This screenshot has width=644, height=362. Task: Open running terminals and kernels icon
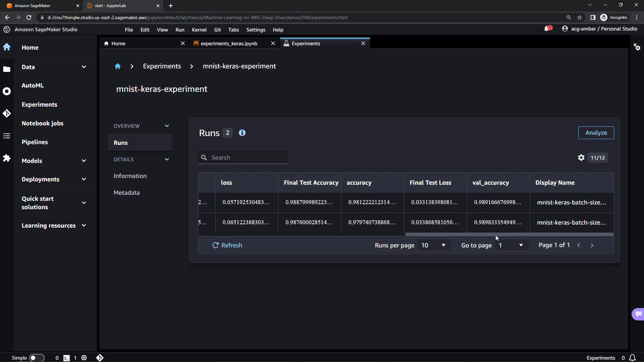point(7,91)
